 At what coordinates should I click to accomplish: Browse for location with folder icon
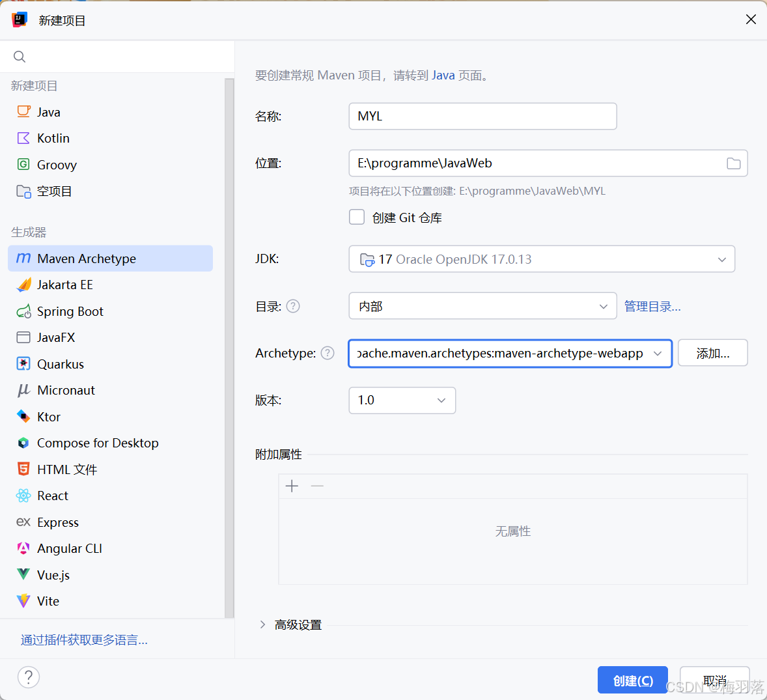tap(733, 163)
